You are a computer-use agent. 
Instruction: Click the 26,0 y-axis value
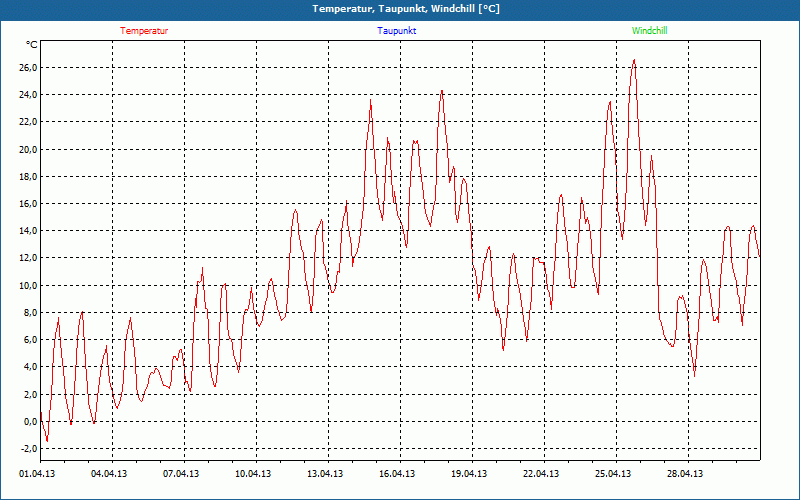[x=28, y=68]
